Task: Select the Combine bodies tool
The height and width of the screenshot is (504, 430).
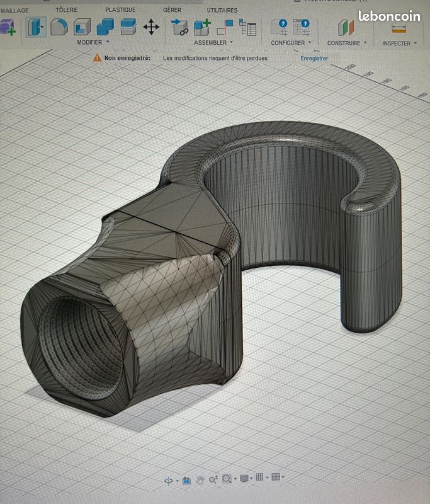Action: (x=105, y=26)
